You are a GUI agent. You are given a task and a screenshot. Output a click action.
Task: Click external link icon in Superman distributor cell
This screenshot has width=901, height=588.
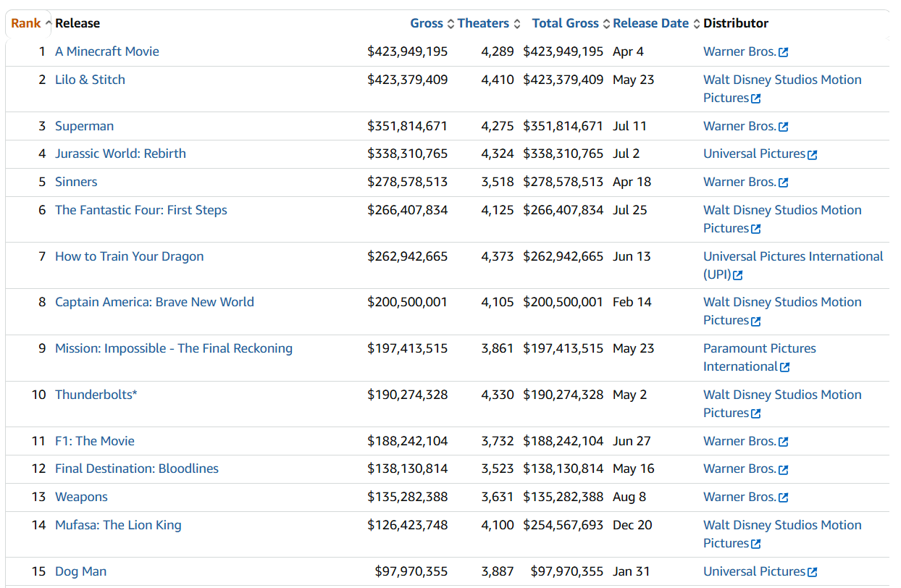(x=783, y=127)
